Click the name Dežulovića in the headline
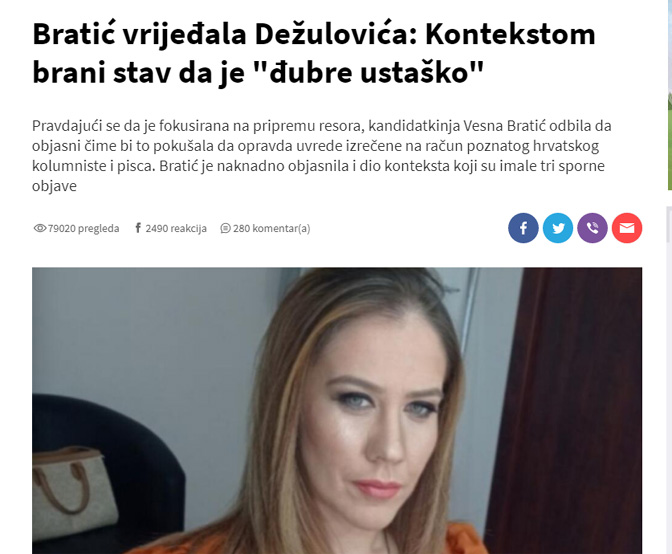Viewport: 672px width, 554px height. tap(336, 34)
